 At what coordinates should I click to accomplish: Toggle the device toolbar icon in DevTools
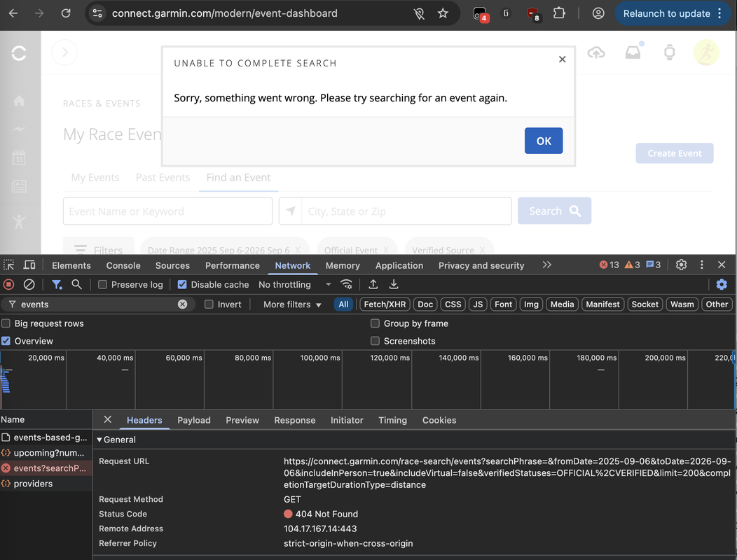[x=29, y=265]
